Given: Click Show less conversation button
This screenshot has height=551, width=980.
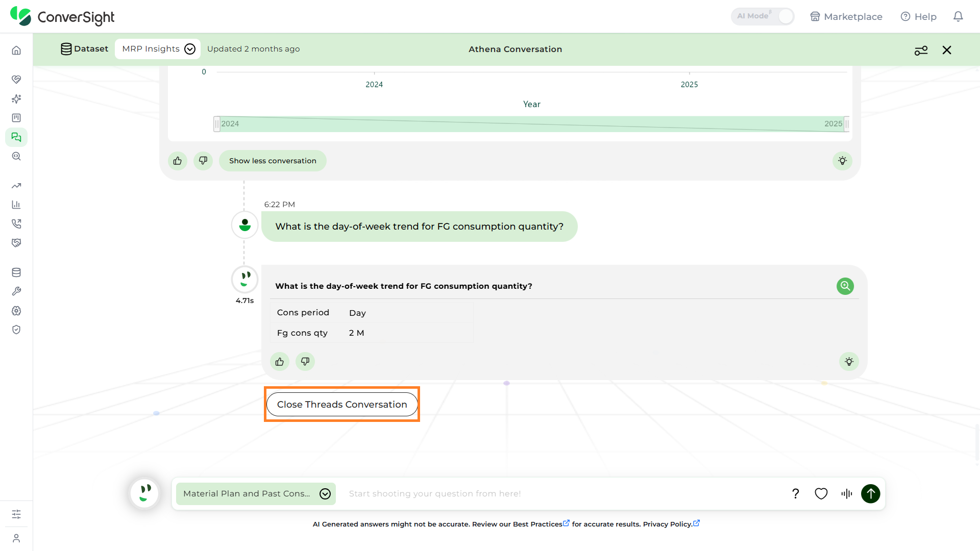Looking at the screenshot, I should 273,161.
